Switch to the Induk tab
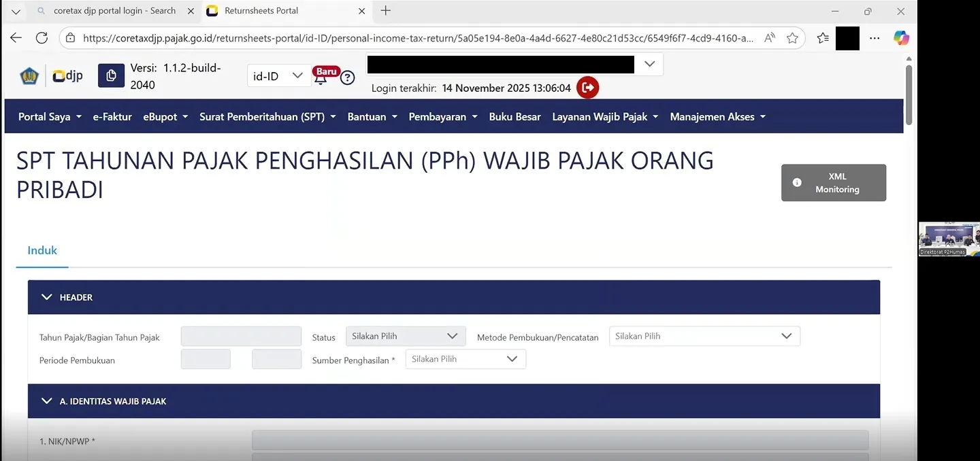980x461 pixels. click(42, 250)
